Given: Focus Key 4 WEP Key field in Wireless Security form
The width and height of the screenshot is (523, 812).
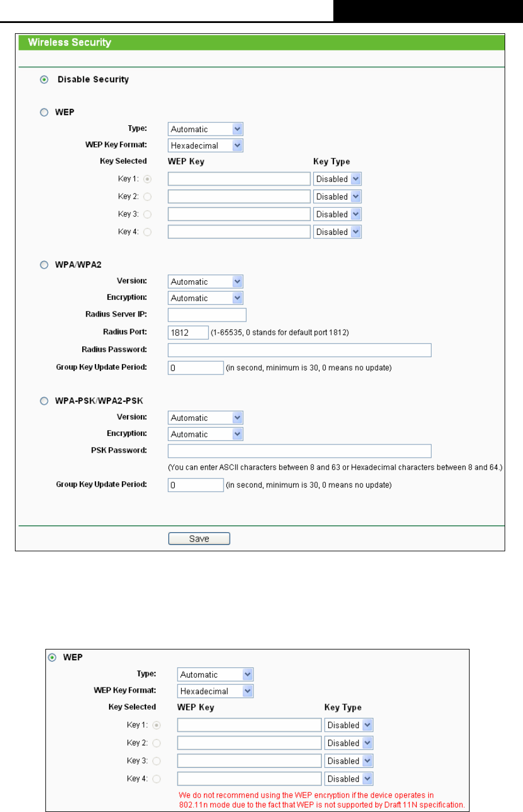Looking at the screenshot, I should (x=239, y=232).
